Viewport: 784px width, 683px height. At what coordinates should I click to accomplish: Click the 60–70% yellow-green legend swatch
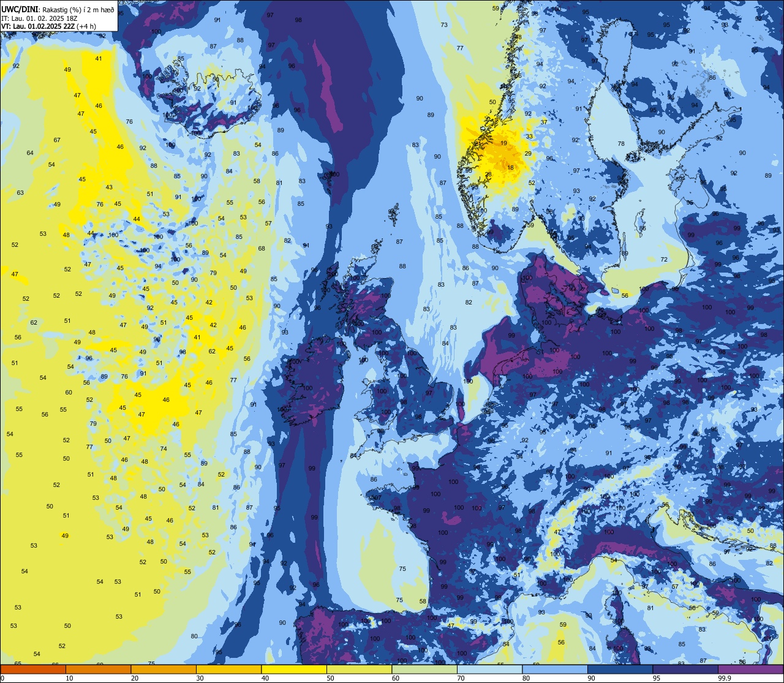[424, 669]
